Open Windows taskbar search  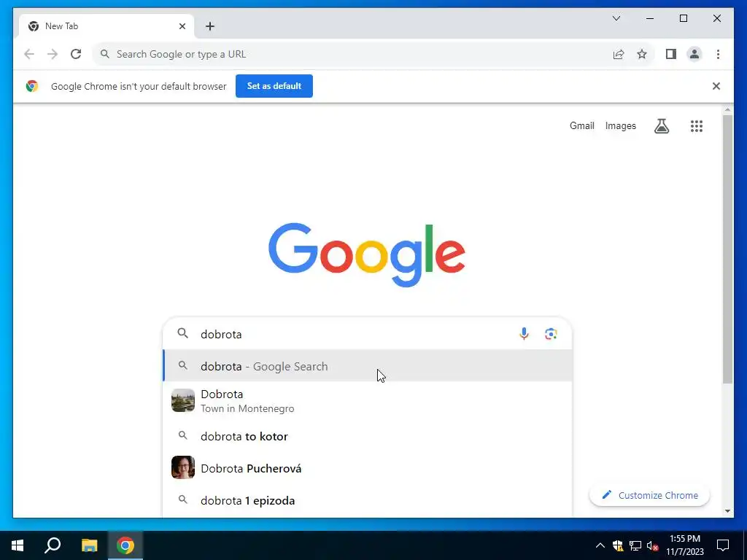[x=53, y=545]
